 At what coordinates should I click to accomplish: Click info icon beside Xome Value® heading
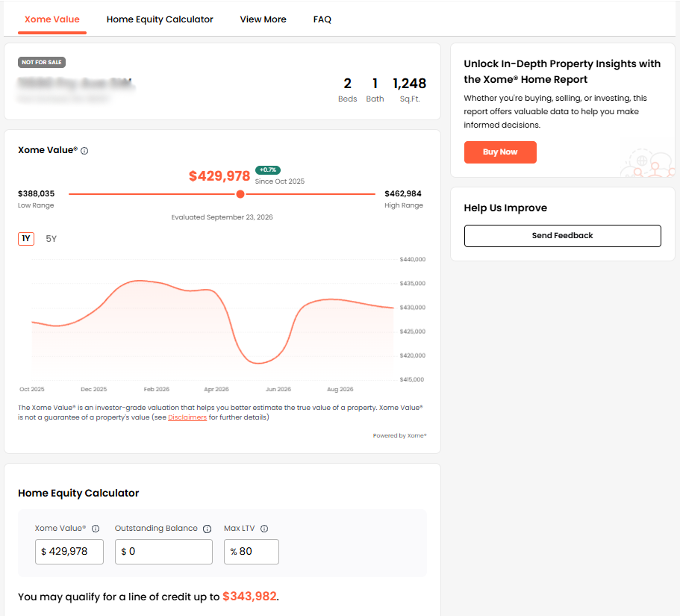(x=84, y=151)
